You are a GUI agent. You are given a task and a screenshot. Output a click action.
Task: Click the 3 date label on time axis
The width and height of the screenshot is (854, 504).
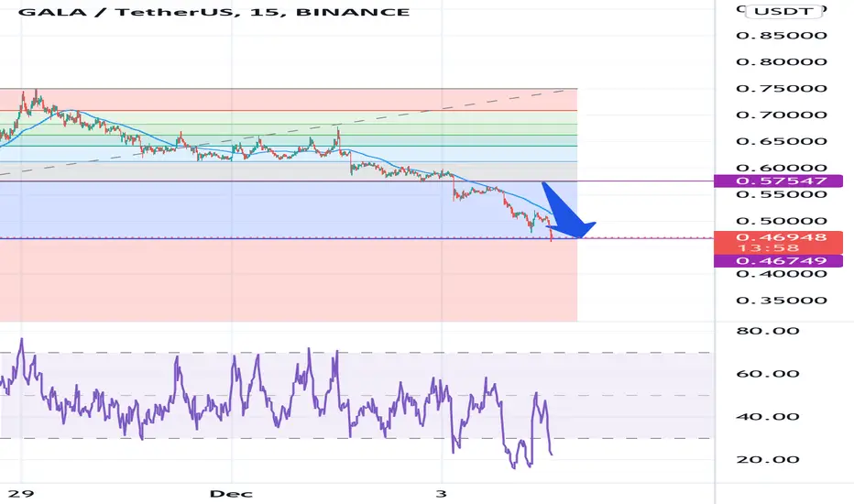pyautogui.click(x=441, y=494)
